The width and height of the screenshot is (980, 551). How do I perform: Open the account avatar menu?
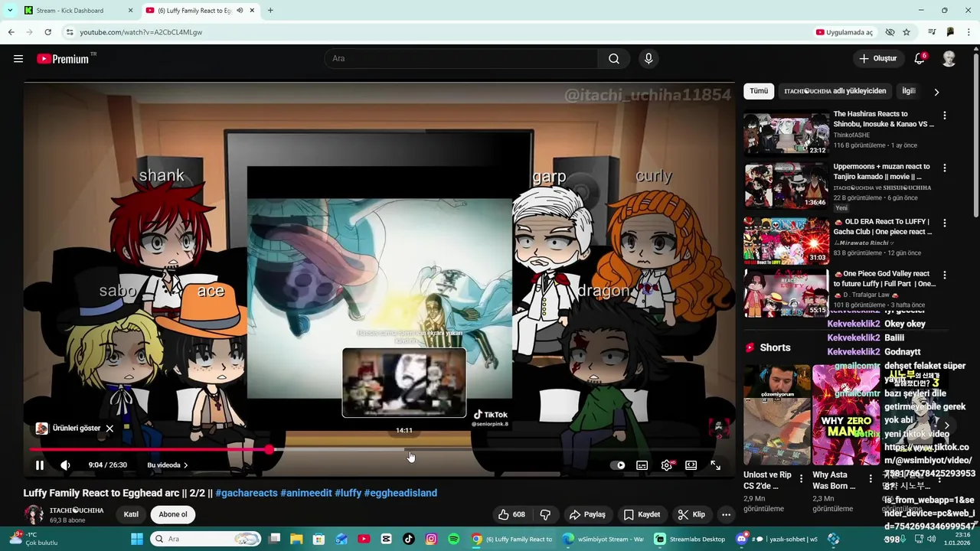[x=949, y=59]
